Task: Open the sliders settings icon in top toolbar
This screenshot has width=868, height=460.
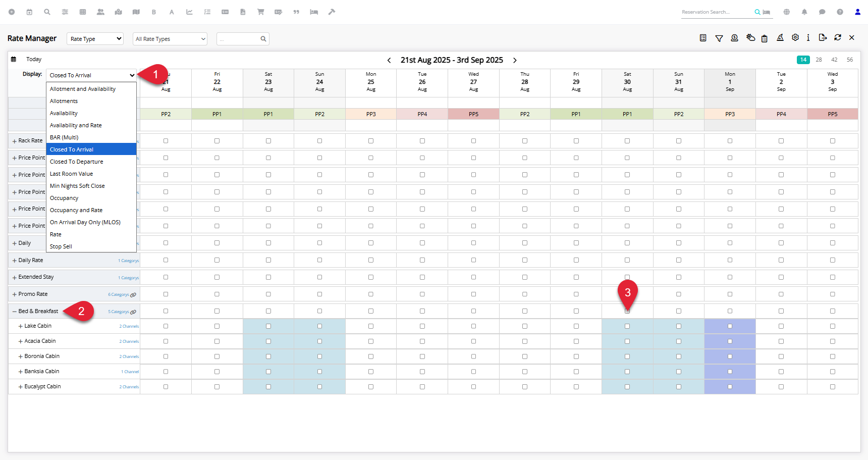Action: point(65,12)
